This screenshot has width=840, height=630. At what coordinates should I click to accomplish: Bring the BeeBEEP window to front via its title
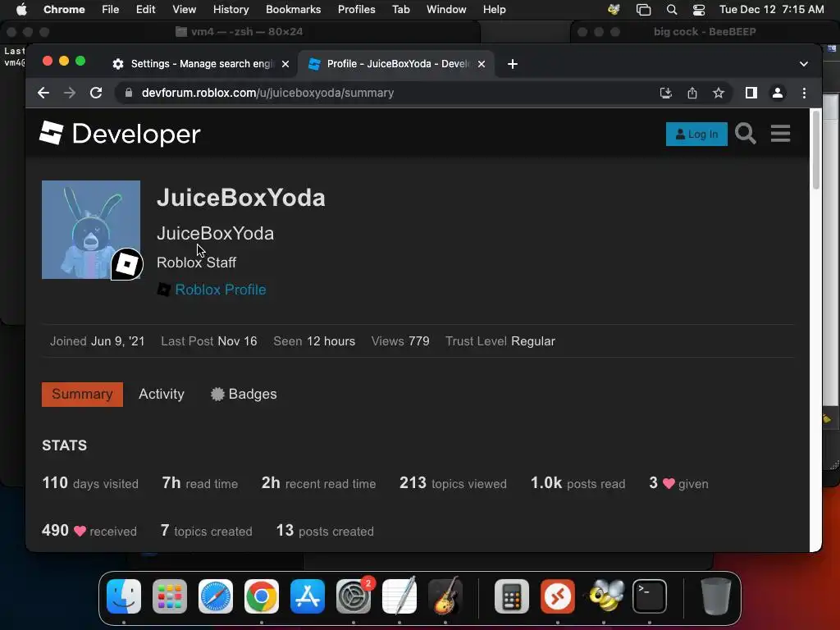pyautogui.click(x=705, y=32)
